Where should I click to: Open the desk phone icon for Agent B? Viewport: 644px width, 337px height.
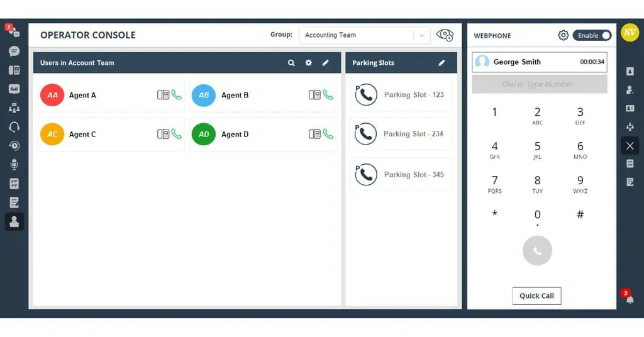point(314,95)
